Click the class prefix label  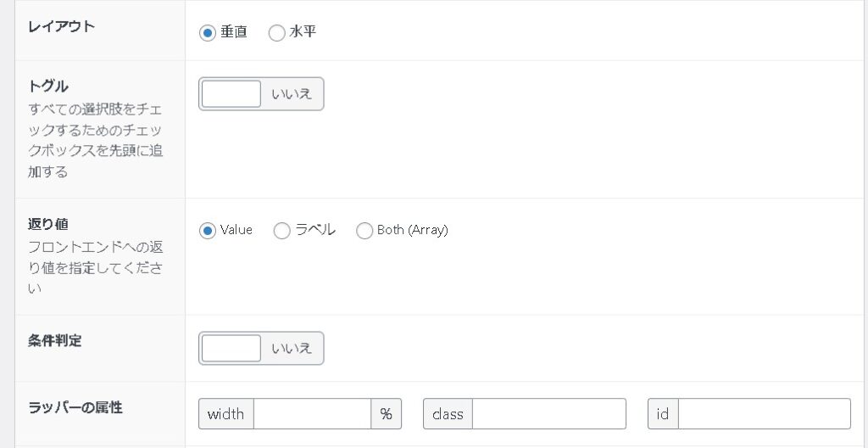448,414
